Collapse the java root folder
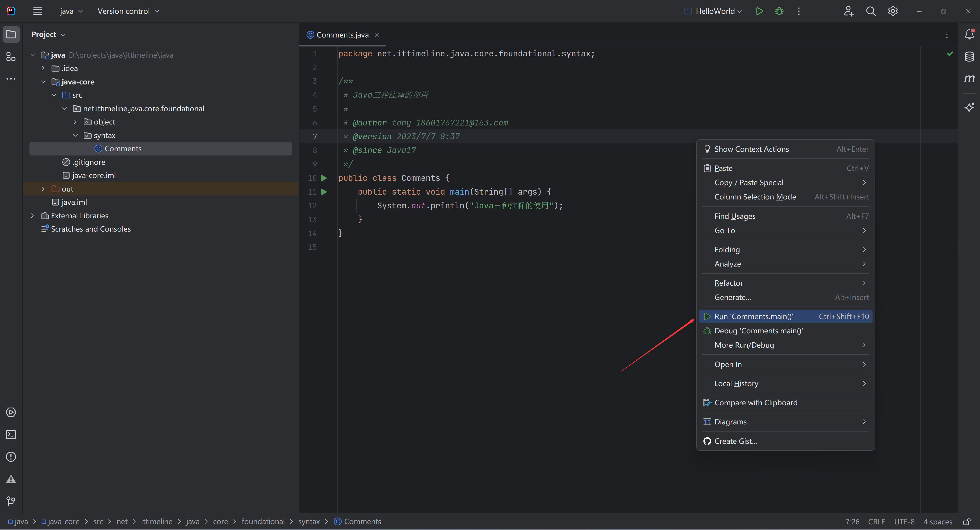Screen dimensions: 980x530 tap(33, 55)
